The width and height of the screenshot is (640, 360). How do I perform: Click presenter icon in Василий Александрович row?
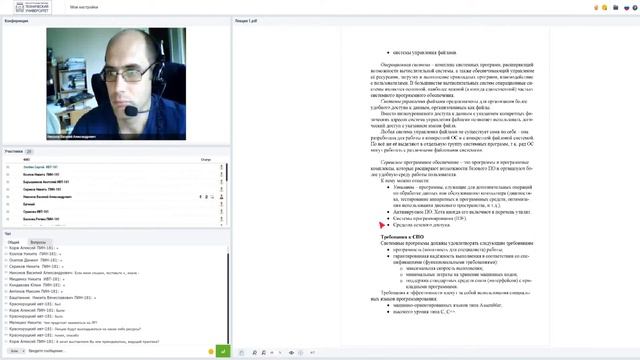pyautogui.click(x=222, y=197)
